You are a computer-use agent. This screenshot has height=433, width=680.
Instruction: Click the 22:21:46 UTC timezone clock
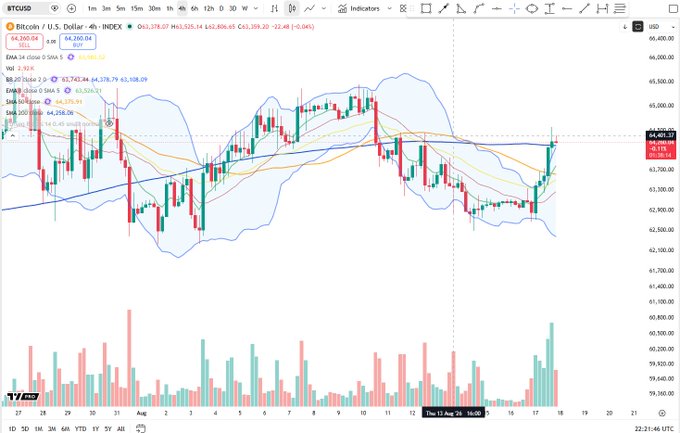pos(654,429)
